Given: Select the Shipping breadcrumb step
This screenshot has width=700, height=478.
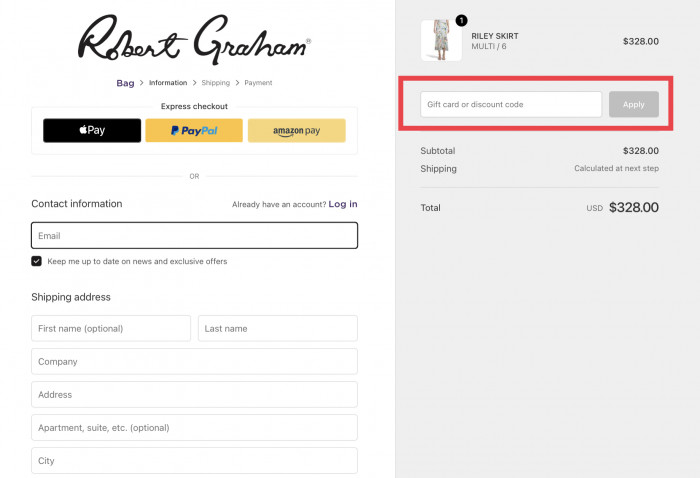Looking at the screenshot, I should [x=216, y=83].
